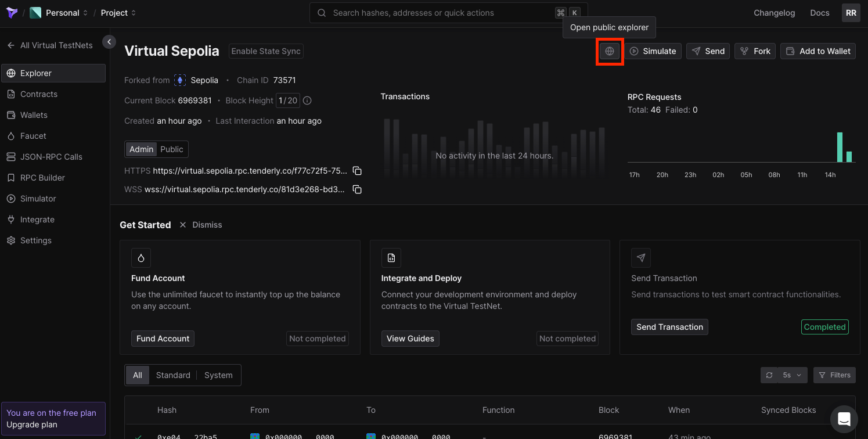Viewport: 868px width, 439px height.
Task: Open public explorer globe icon
Action: pos(610,51)
